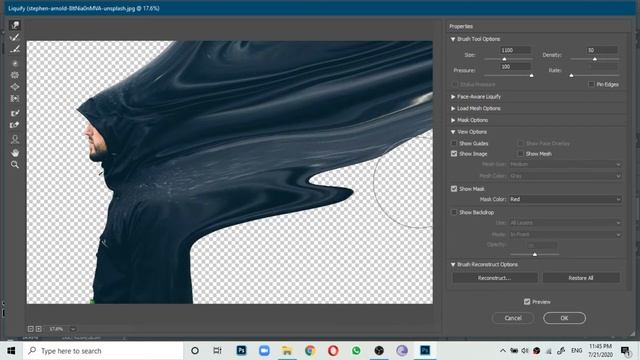Open the Mesh Size dropdown
640x360 pixels.
565,164
